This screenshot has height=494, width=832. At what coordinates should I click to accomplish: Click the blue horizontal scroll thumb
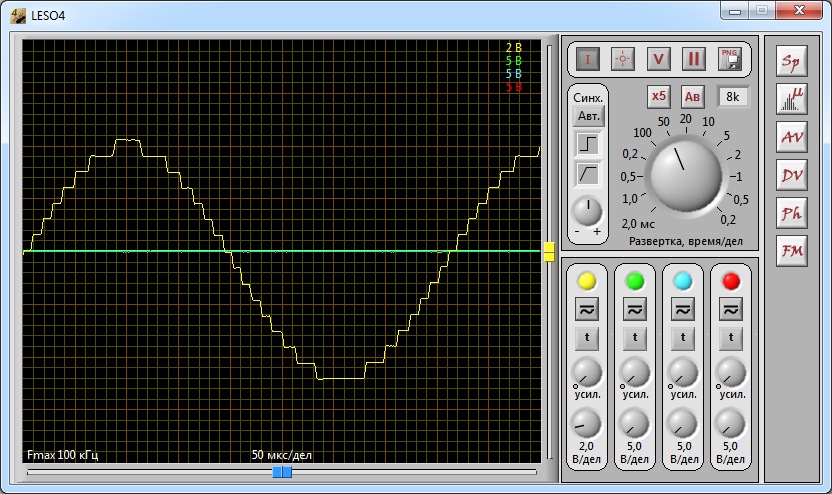(x=282, y=472)
